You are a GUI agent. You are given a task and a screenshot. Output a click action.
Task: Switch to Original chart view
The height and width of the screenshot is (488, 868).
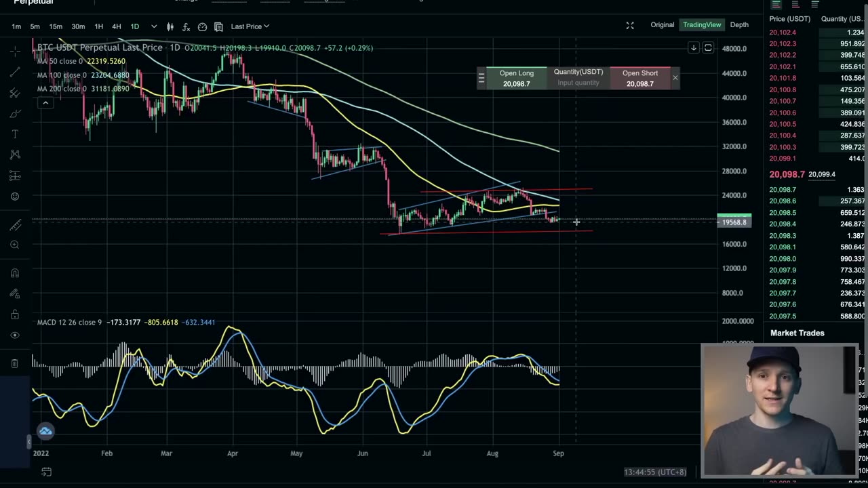click(x=662, y=25)
